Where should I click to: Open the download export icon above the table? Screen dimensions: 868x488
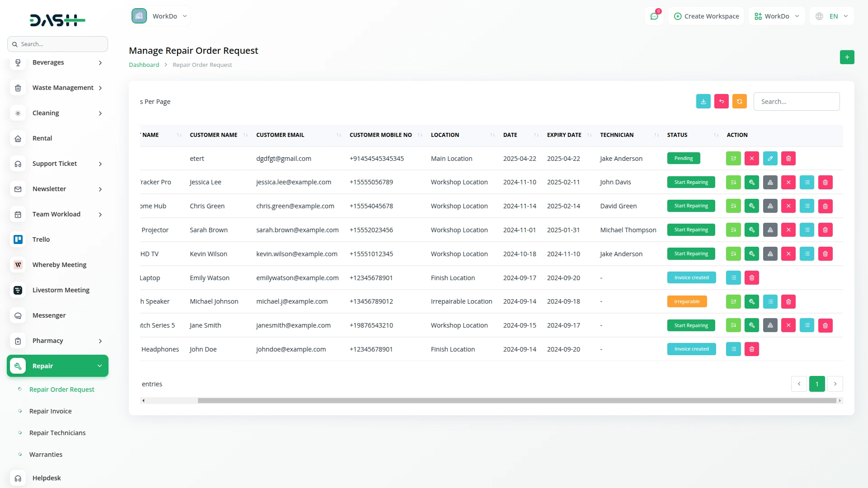click(x=703, y=101)
